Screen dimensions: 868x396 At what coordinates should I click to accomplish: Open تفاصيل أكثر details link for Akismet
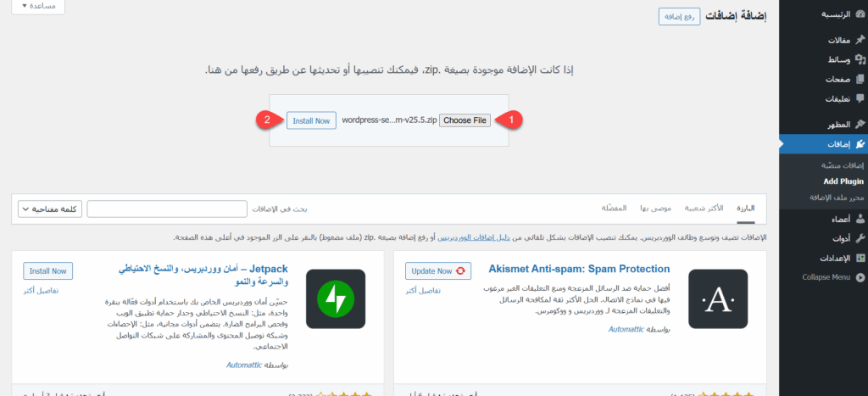pyautogui.click(x=423, y=291)
